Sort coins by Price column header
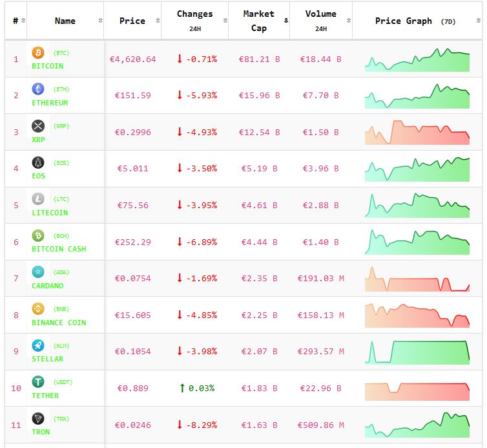Viewport: 487px width, 448px height. 132,21
